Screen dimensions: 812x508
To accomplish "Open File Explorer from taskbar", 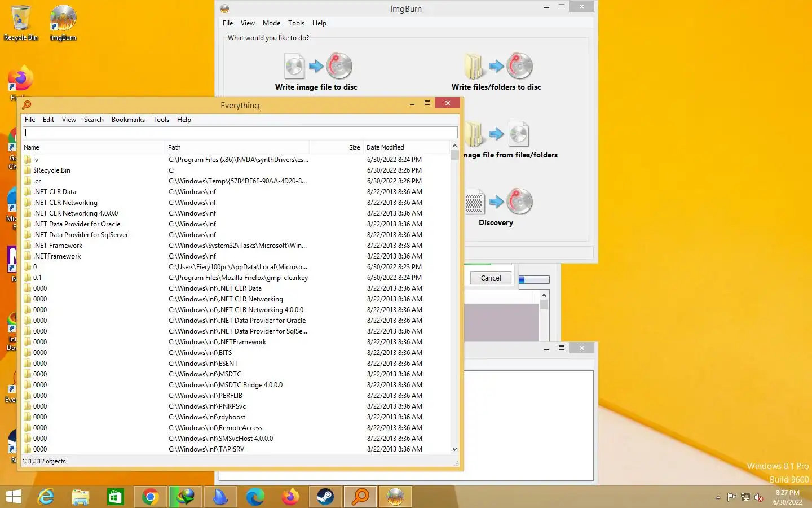I will coord(81,497).
